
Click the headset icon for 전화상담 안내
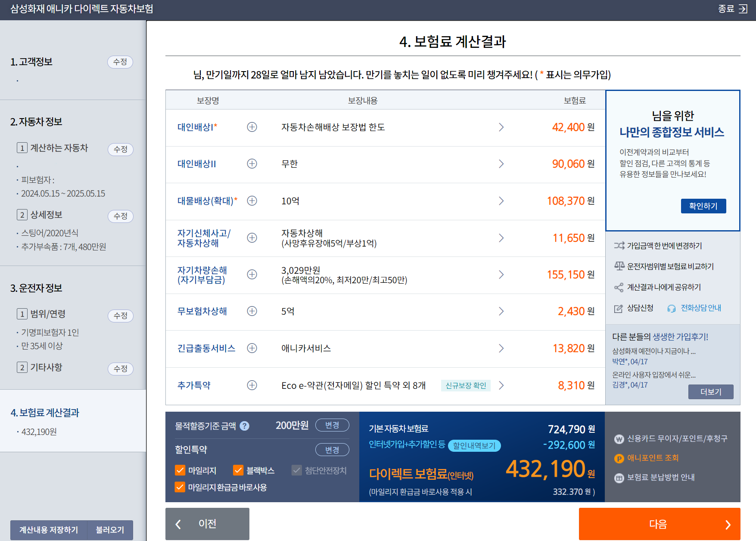(x=671, y=308)
